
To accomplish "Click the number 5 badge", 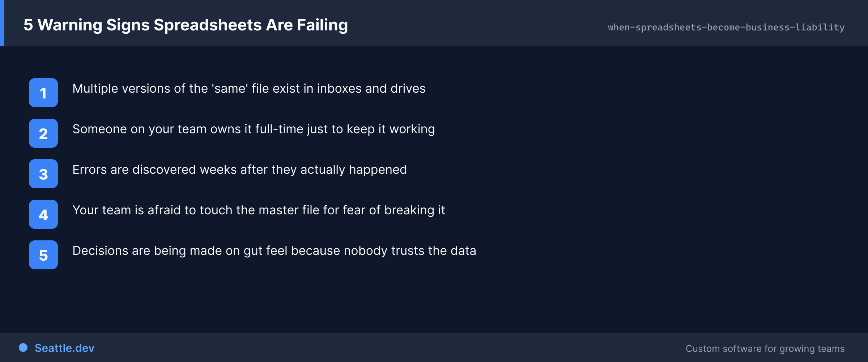I will (43, 255).
